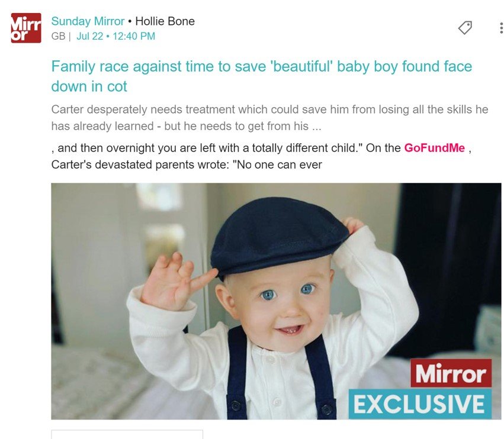Click the red Mirror source logo

[26, 28]
